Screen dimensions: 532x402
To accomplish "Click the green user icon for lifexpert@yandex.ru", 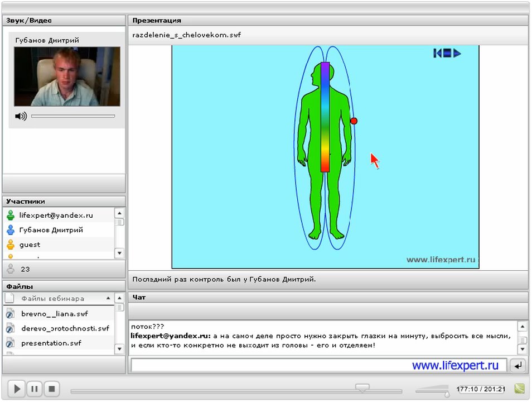I will coord(11,215).
